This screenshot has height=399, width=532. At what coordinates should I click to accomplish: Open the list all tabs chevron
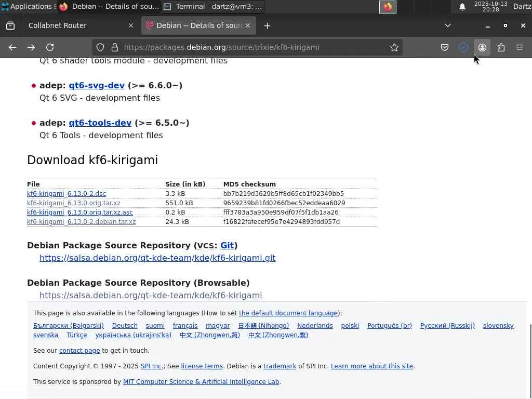coord(447,25)
